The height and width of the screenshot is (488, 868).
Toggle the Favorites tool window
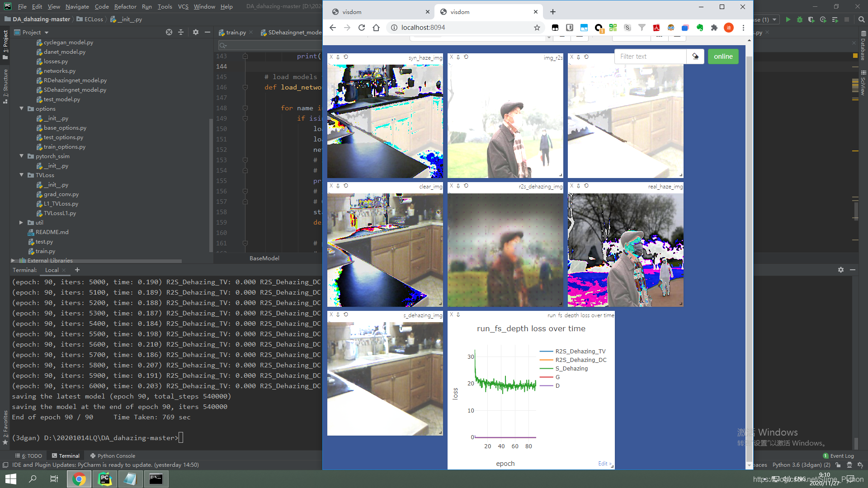(x=5, y=427)
